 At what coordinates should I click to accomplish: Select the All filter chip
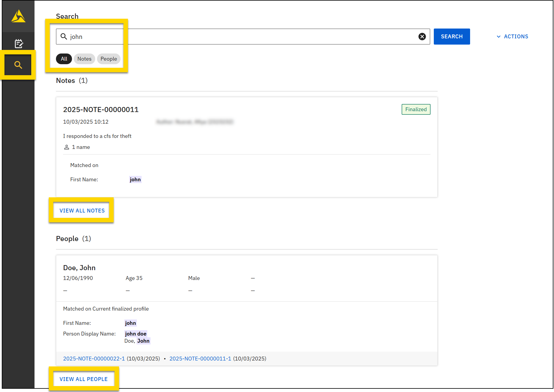tap(64, 59)
